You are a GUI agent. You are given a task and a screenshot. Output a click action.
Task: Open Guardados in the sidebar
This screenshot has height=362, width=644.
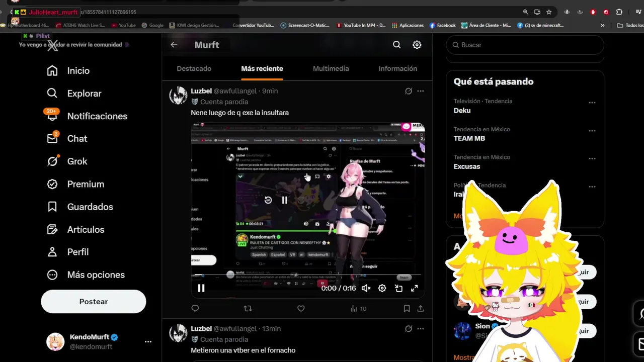click(x=79, y=207)
